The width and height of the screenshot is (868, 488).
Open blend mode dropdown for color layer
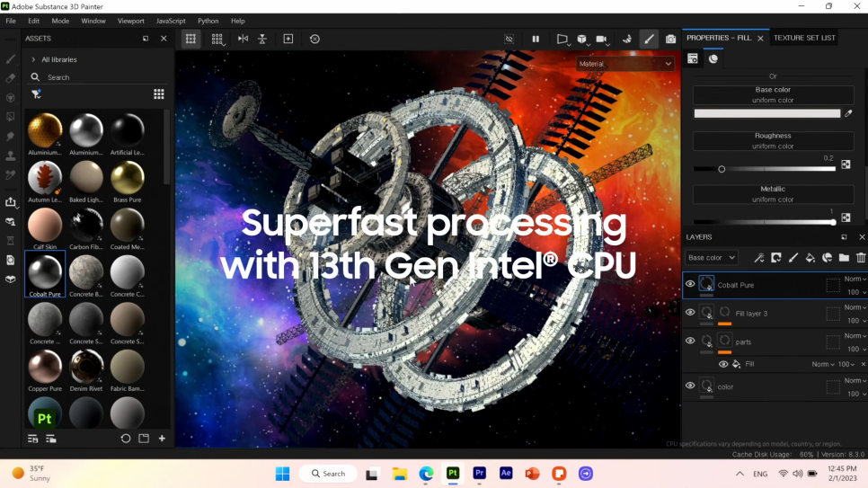(855, 380)
